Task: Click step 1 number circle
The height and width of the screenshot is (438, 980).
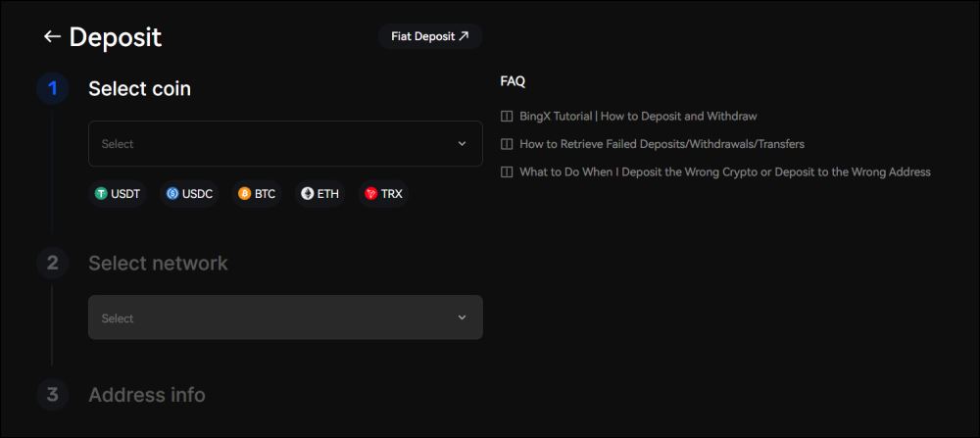Action: coord(53,88)
